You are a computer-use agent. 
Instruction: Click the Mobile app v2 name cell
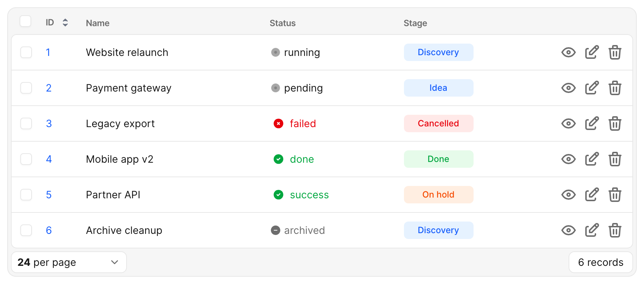[119, 159]
